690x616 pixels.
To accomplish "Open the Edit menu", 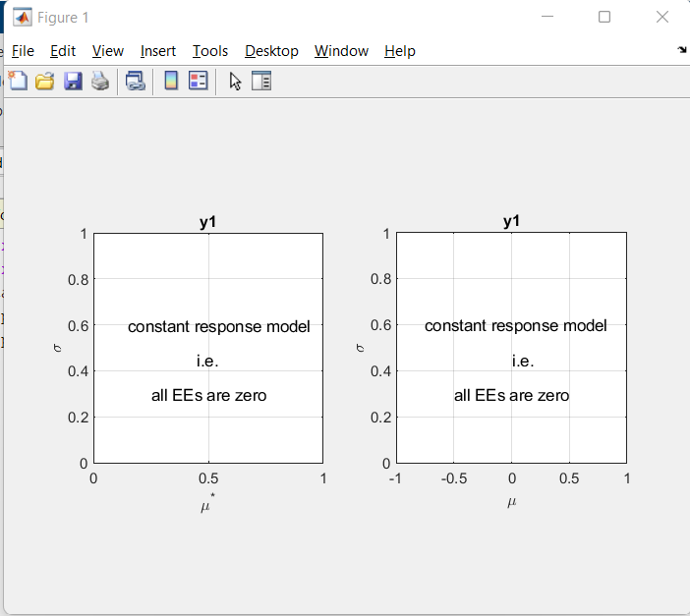I will (x=63, y=51).
